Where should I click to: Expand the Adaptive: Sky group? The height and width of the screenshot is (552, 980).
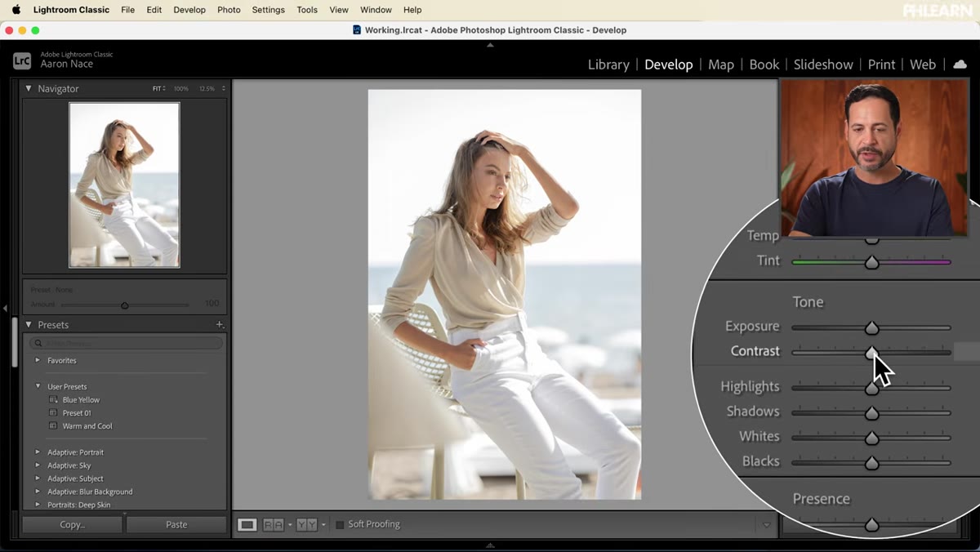pyautogui.click(x=38, y=465)
